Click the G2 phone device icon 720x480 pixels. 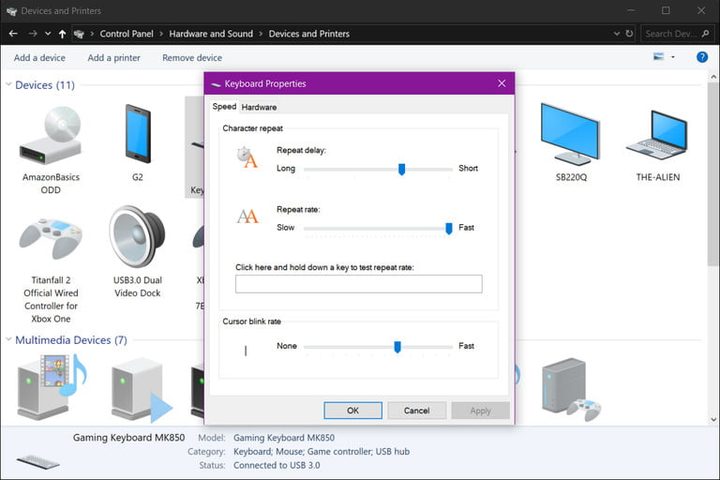(x=137, y=136)
